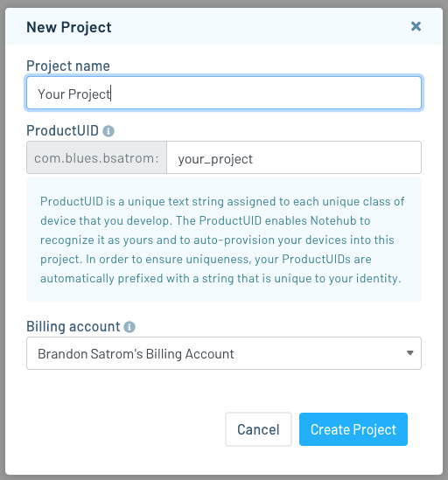Click the New Project dialog title
448x480 pixels.
(69, 27)
